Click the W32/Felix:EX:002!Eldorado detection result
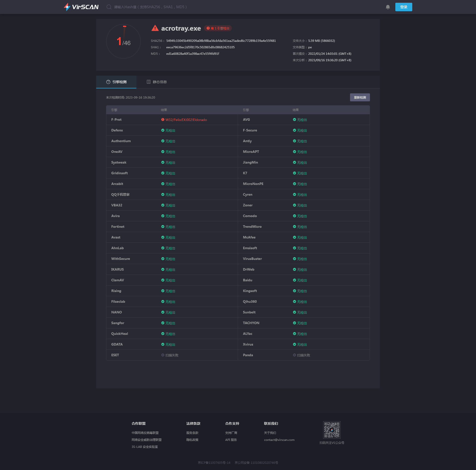The image size is (476, 470). pyautogui.click(x=186, y=120)
